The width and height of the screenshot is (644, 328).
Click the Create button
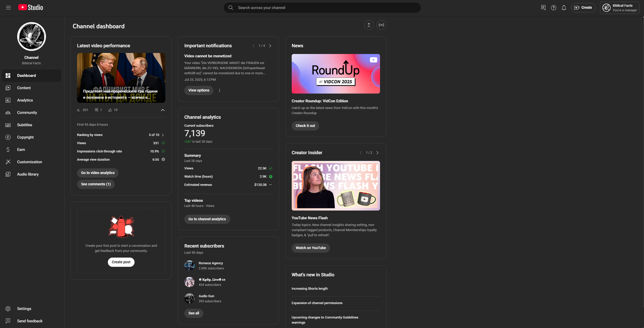tap(583, 8)
